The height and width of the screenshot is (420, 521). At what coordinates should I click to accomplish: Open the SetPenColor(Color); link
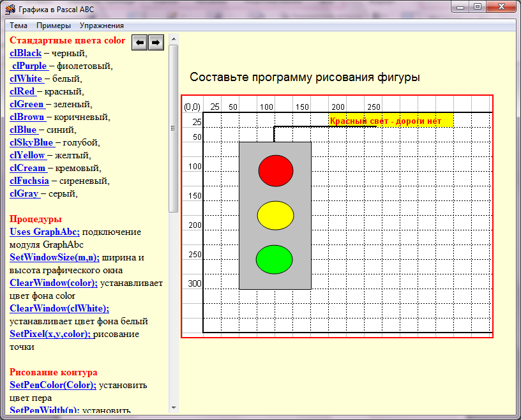53,385
